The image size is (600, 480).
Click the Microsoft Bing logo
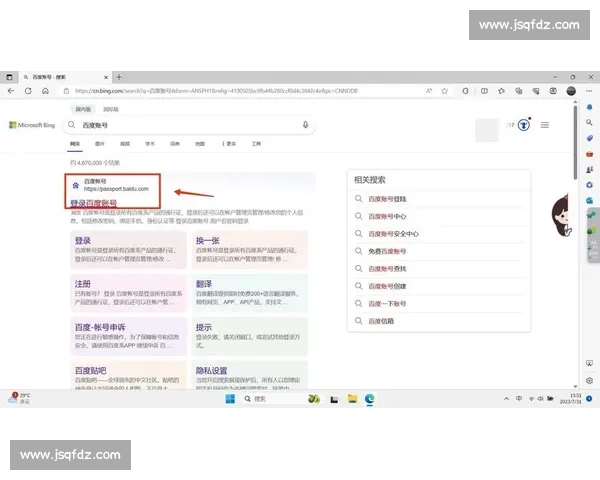(x=32, y=125)
